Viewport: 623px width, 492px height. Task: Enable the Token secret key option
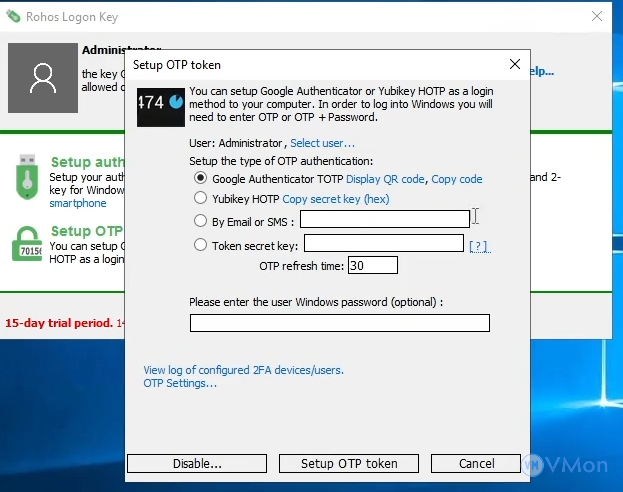pos(201,244)
